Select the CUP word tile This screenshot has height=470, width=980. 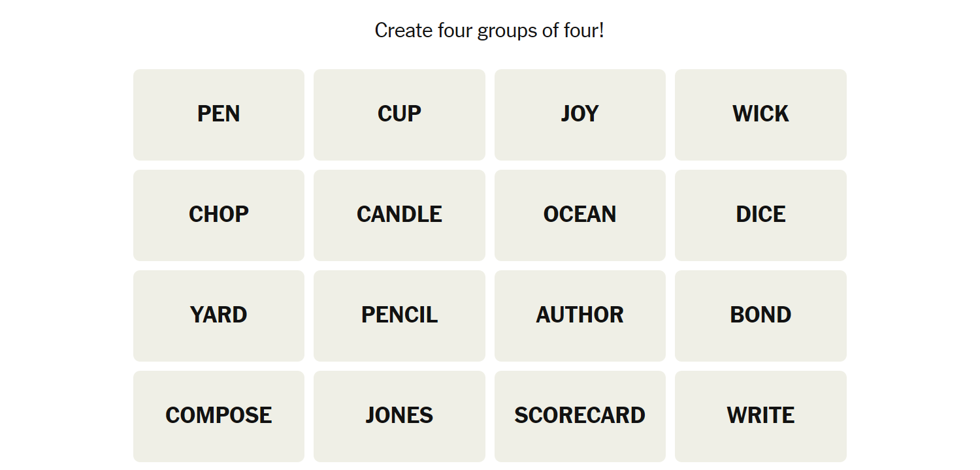coord(399,115)
